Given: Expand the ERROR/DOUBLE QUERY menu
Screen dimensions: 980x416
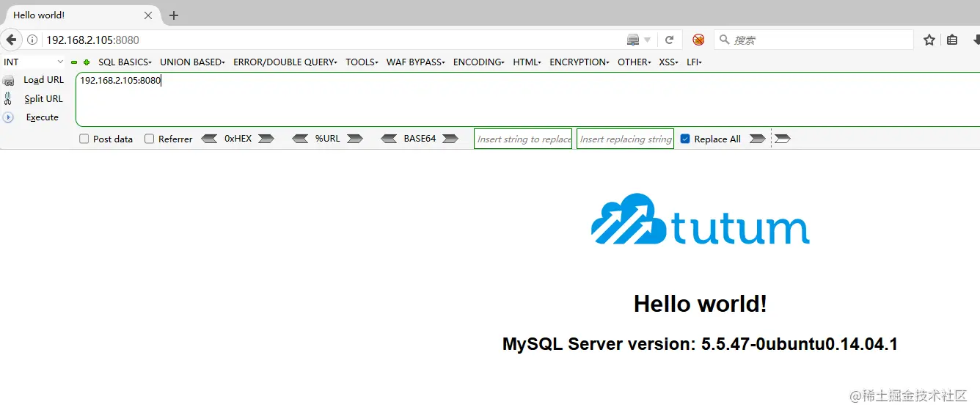Looking at the screenshot, I should (x=285, y=62).
